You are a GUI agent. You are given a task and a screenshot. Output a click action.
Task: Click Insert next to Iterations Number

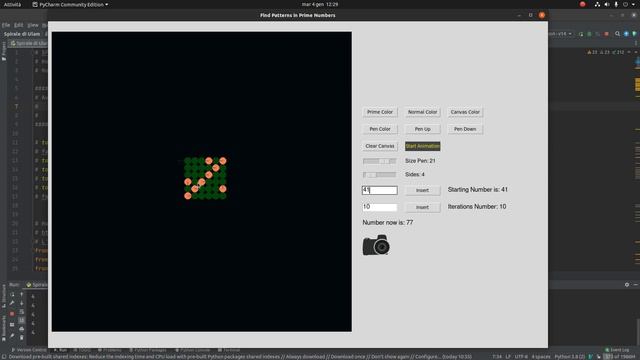(x=422, y=207)
